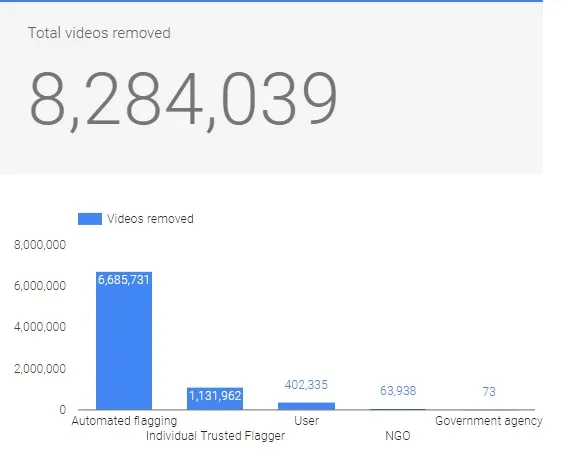
Task: Click the NGO axis label
Action: (x=398, y=436)
